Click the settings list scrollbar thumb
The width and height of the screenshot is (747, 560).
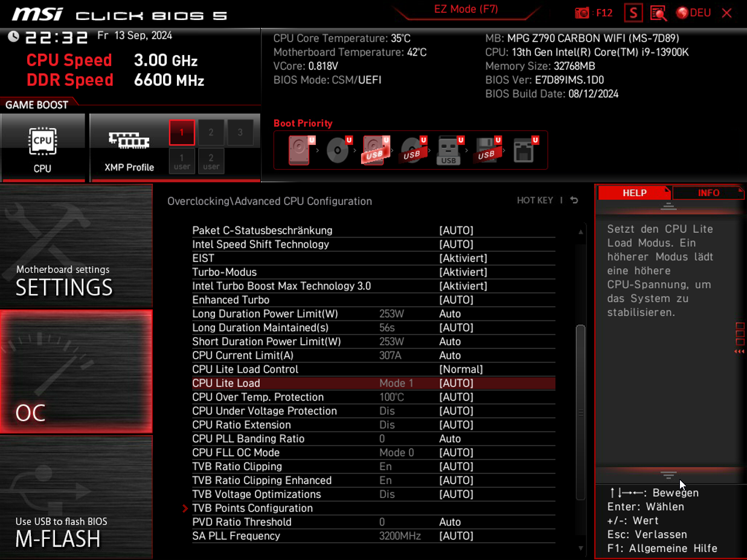coord(581,413)
